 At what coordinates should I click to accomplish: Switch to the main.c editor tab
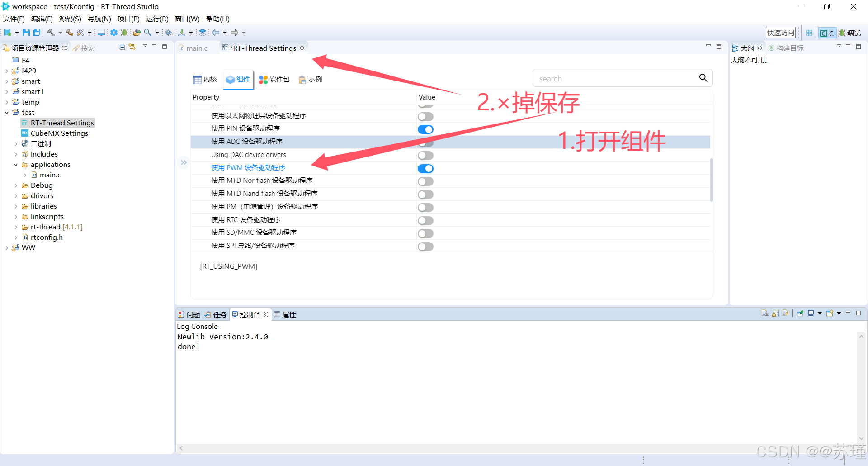point(193,48)
